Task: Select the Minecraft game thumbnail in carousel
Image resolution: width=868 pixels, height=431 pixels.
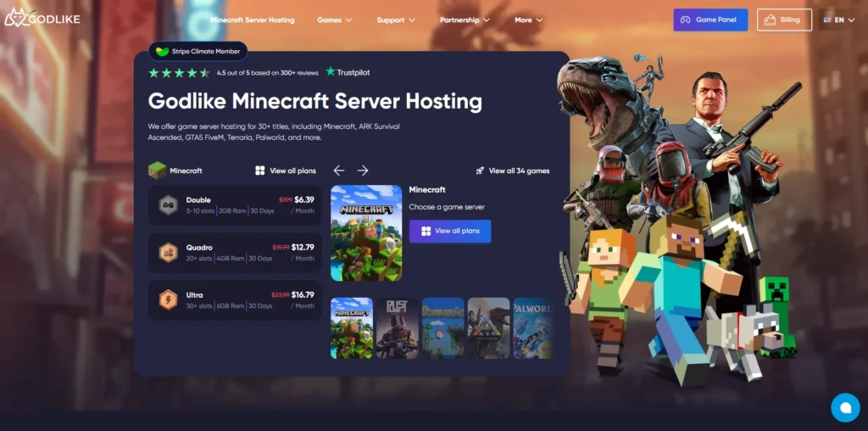Action: [352, 328]
